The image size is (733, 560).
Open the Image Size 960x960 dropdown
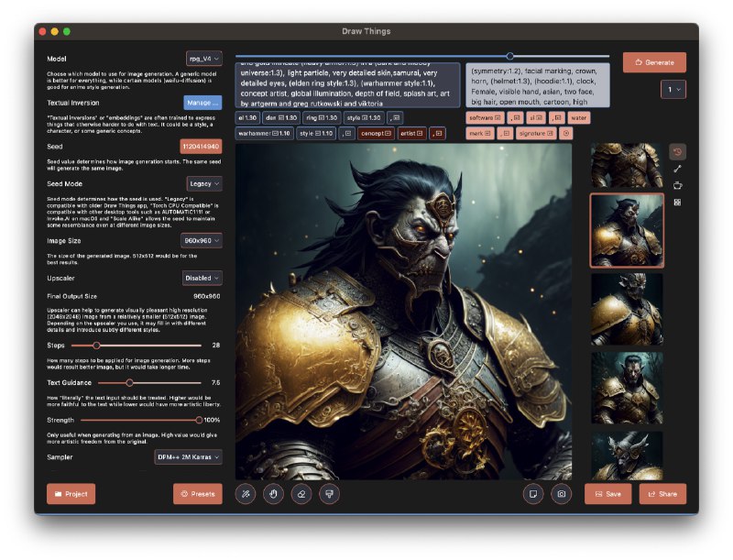tap(202, 240)
